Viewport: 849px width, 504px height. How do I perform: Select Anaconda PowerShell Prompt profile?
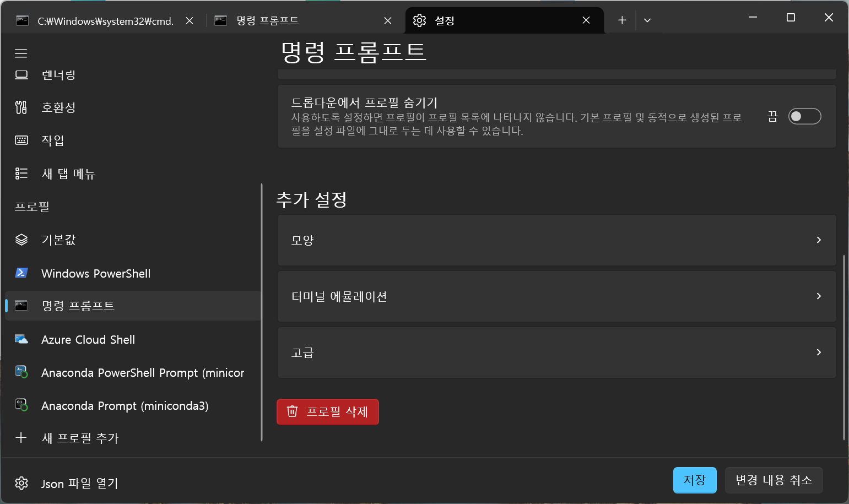tap(132, 372)
